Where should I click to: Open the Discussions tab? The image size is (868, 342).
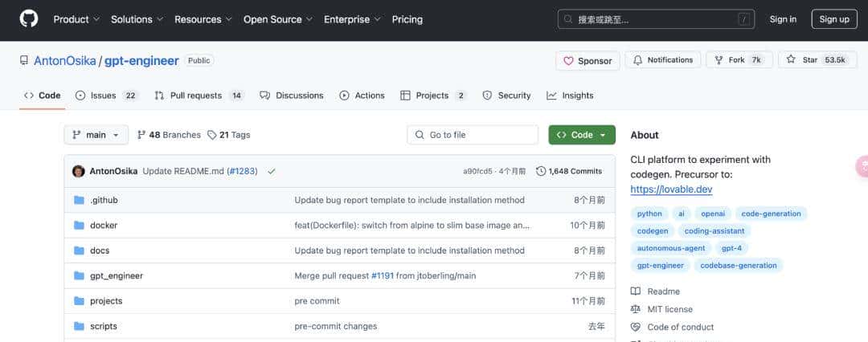click(291, 96)
